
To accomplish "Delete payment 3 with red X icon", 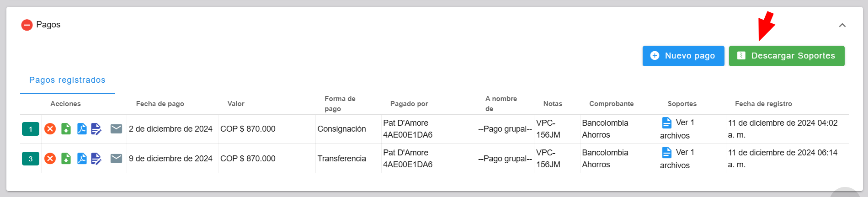I will coord(50,159).
